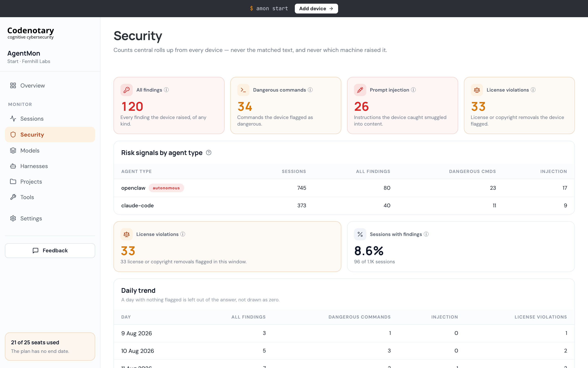Click the Add device button
Viewport: 588px width, 368px height.
316,9
